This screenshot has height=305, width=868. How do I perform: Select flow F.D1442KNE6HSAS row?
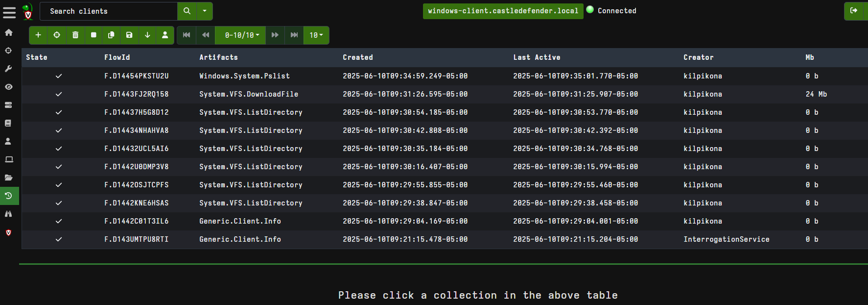445,203
